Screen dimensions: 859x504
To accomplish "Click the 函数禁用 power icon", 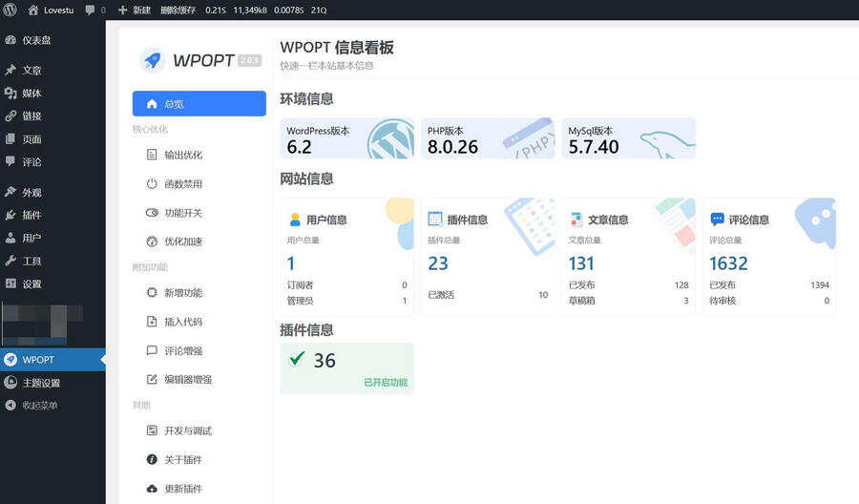I will [152, 184].
